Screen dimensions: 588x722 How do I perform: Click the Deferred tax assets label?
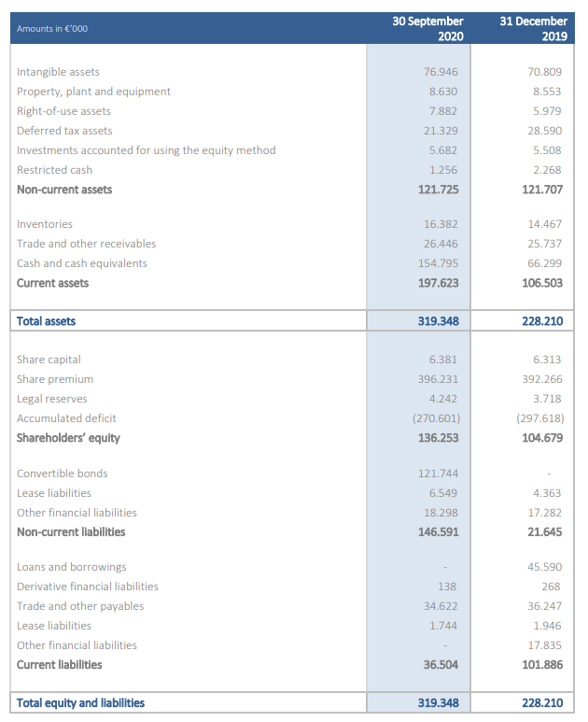coord(64,131)
